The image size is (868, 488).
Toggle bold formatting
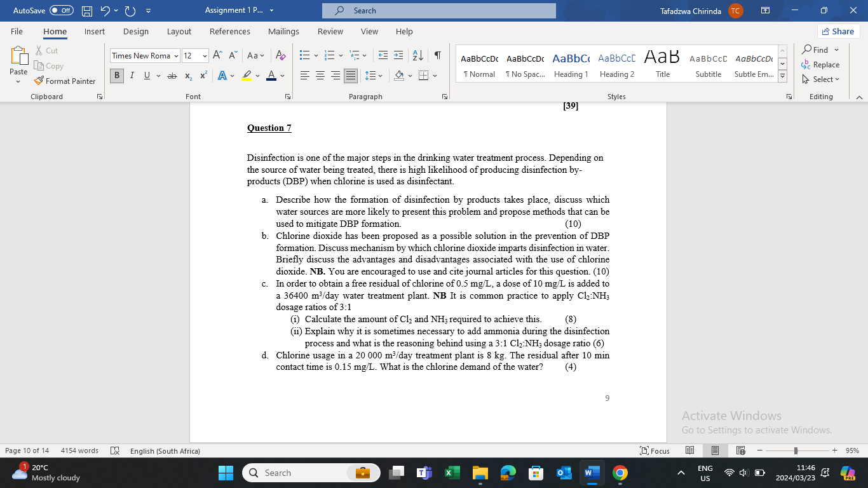click(x=116, y=75)
